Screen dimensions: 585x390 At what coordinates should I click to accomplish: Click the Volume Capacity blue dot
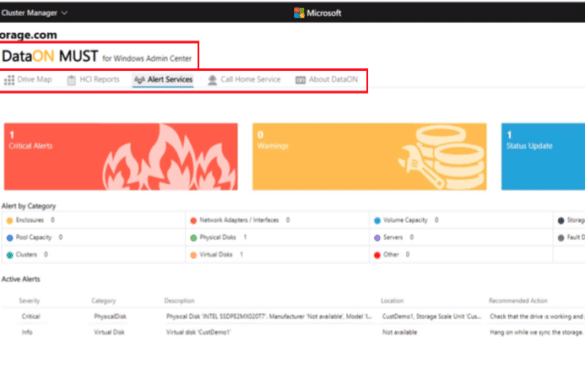377,221
